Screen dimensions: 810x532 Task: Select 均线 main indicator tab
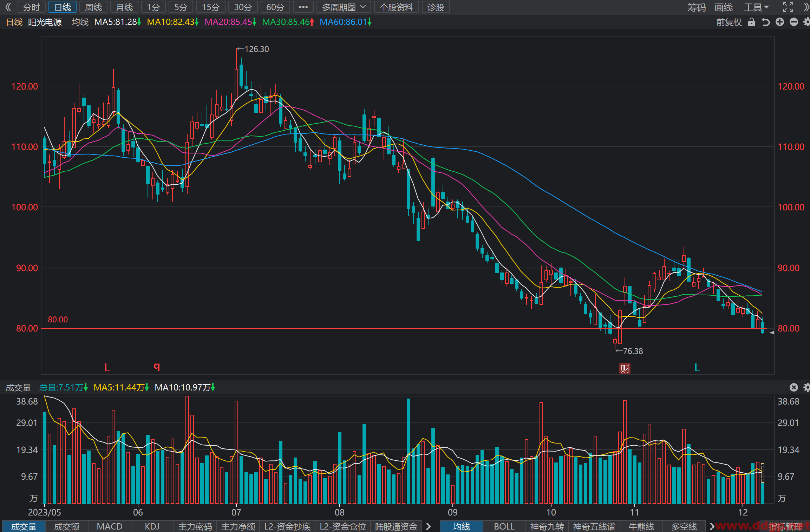462,526
